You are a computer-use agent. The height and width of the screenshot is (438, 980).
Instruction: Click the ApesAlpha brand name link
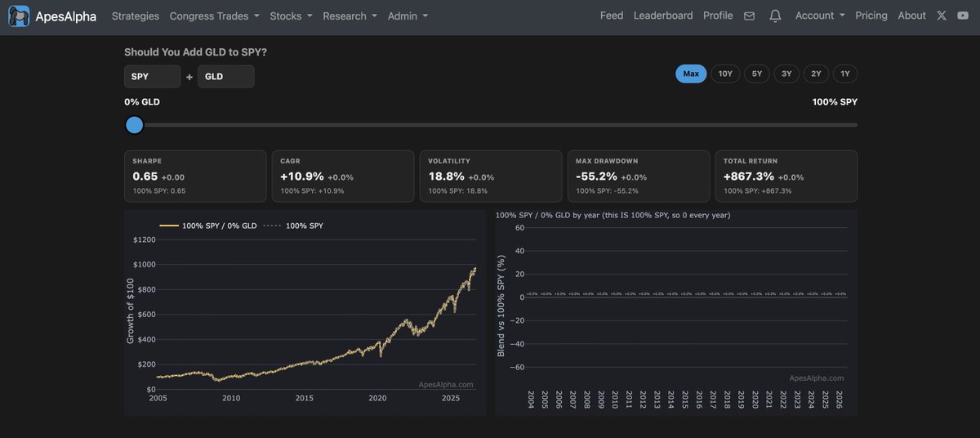pyautogui.click(x=66, y=16)
